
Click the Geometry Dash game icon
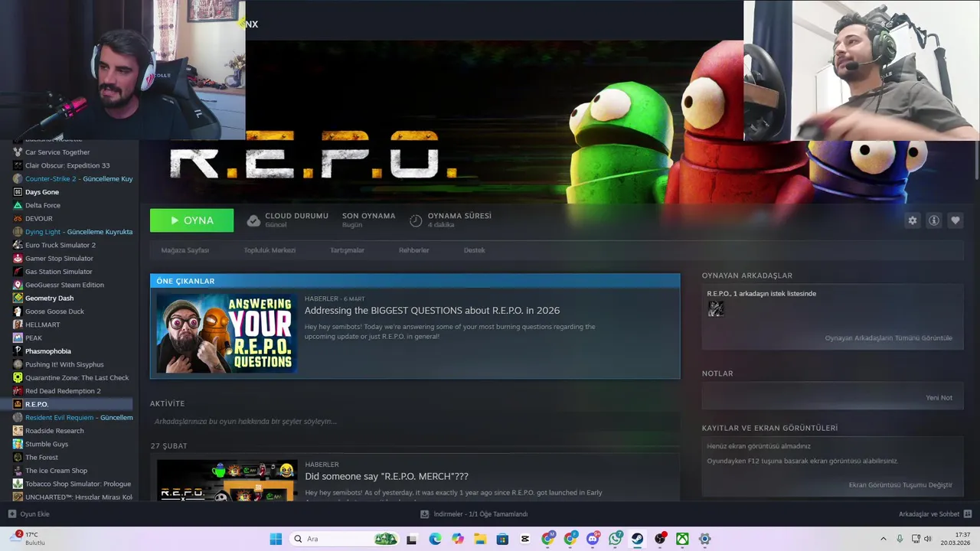(x=18, y=298)
